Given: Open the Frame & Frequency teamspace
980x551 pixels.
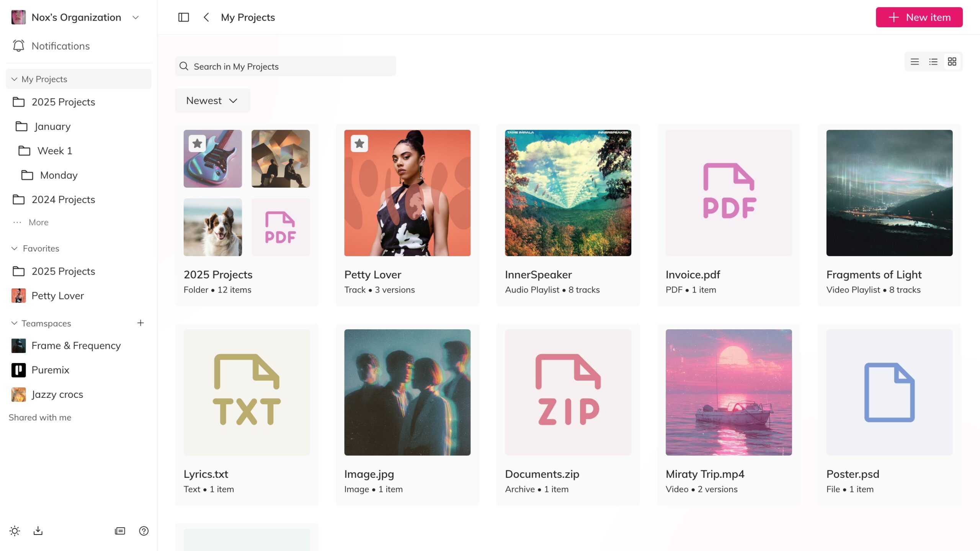Looking at the screenshot, I should coord(76,345).
